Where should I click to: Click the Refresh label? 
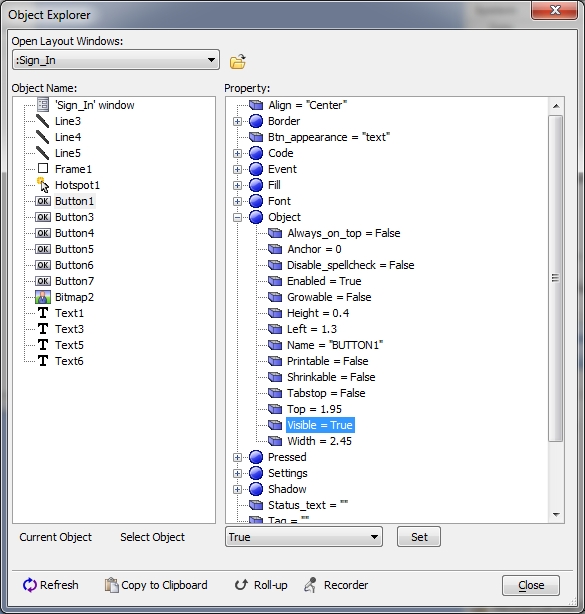point(59,585)
